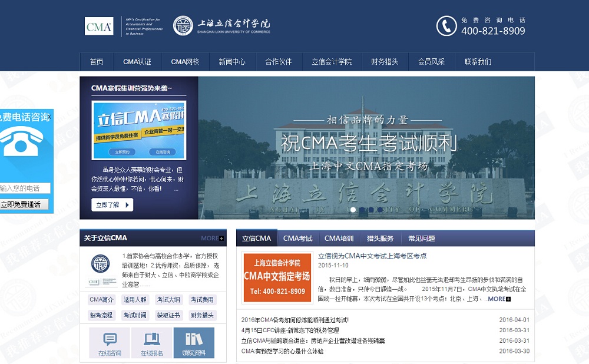Click 立即了解 button
The height and width of the screenshot is (364, 589).
(x=112, y=205)
